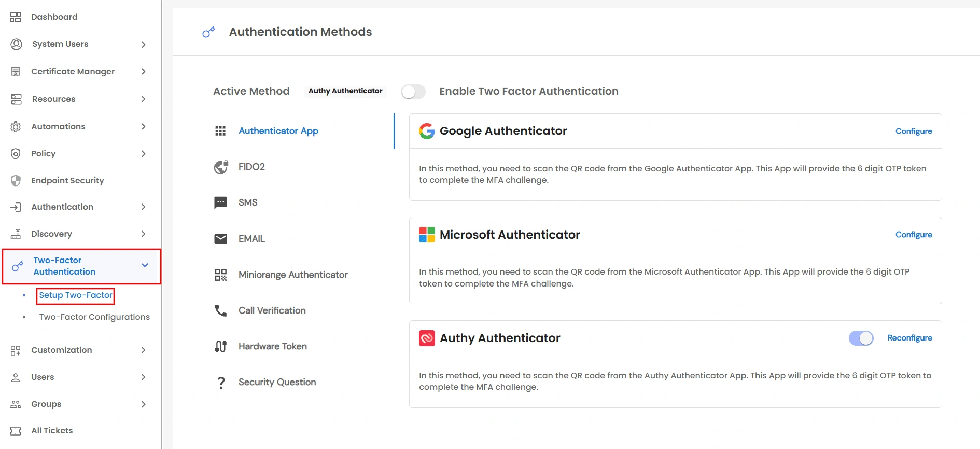Click the Authy Authenticator red logo
980x449 pixels.
(x=427, y=338)
